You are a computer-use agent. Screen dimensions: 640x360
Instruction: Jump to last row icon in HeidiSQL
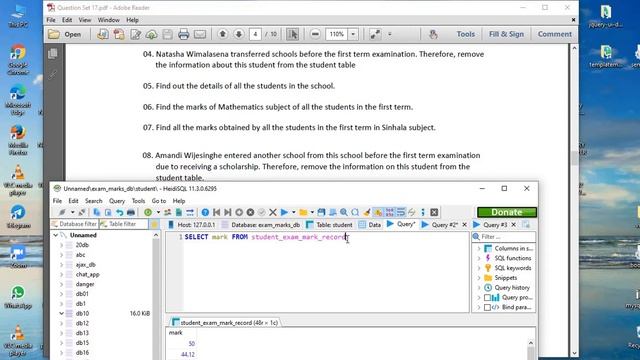point(228,212)
